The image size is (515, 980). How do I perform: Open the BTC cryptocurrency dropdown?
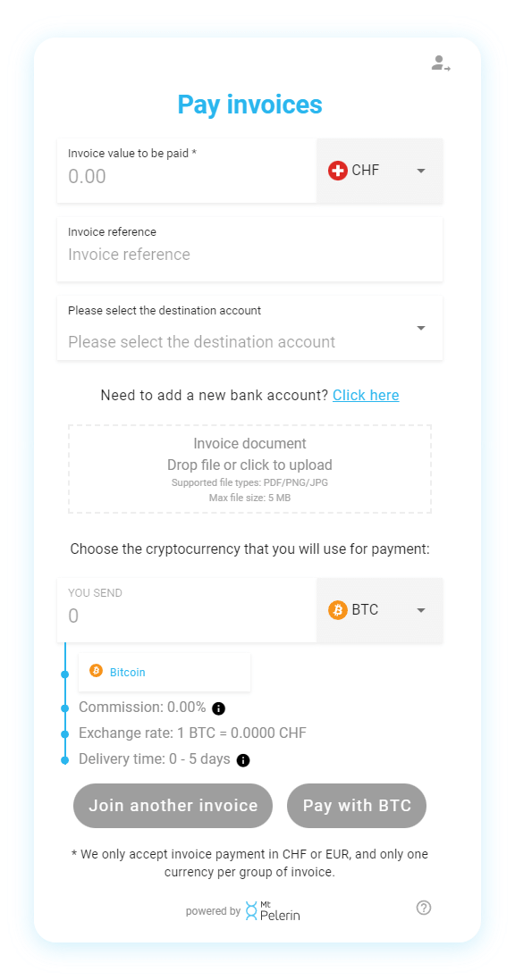pos(420,609)
